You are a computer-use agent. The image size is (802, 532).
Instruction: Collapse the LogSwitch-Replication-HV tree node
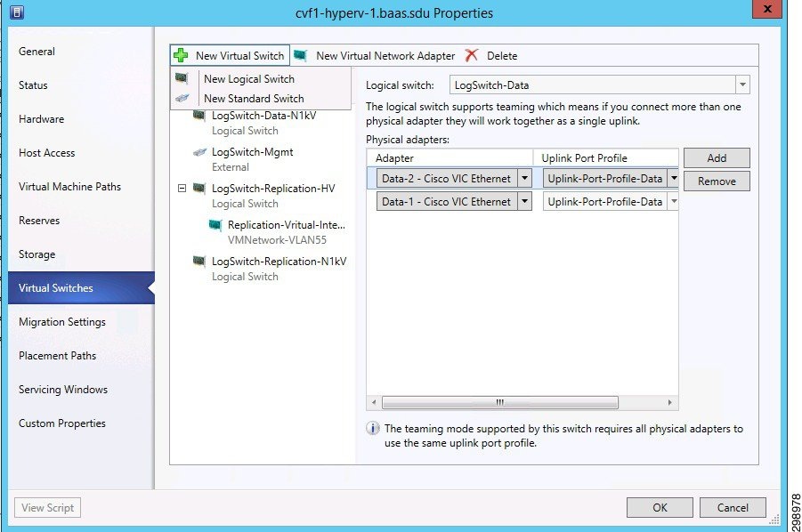click(x=182, y=188)
